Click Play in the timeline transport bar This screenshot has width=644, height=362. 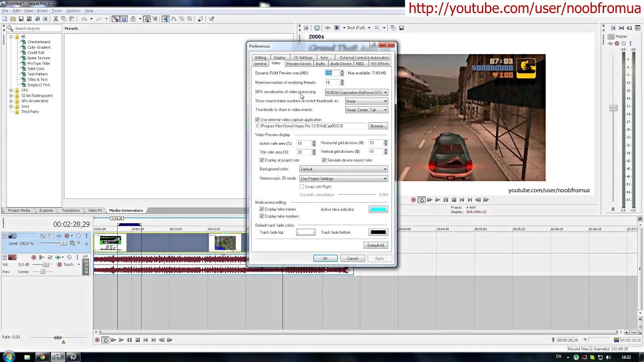coord(121,340)
